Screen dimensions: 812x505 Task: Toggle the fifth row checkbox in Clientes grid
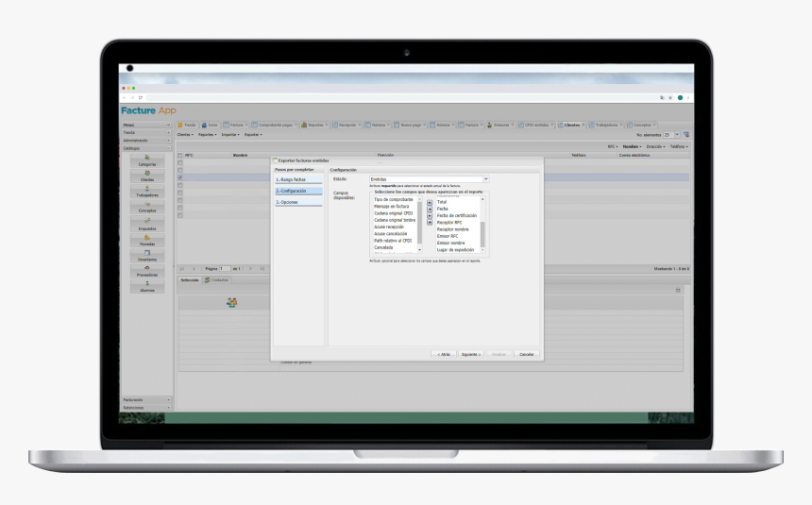[180, 193]
